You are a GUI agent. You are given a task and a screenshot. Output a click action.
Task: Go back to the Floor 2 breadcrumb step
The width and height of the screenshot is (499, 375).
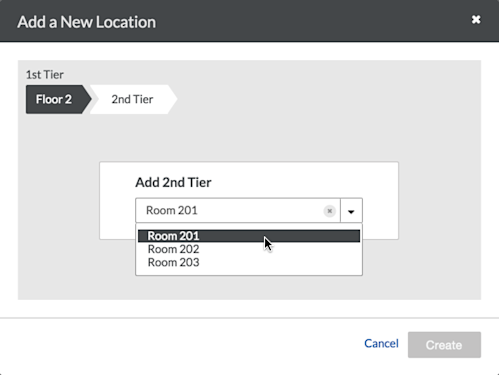54,99
